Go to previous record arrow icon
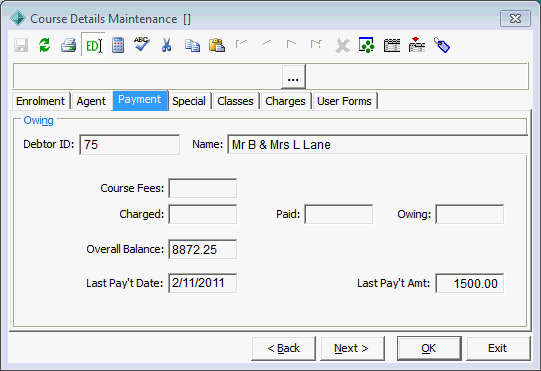 click(x=266, y=44)
